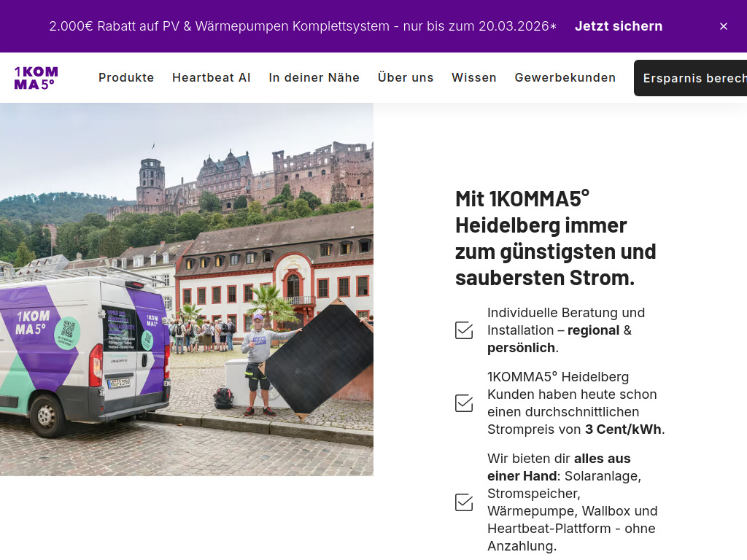Expand the Wissen navigation menu
The width and height of the screenshot is (747, 560).
pos(474,77)
